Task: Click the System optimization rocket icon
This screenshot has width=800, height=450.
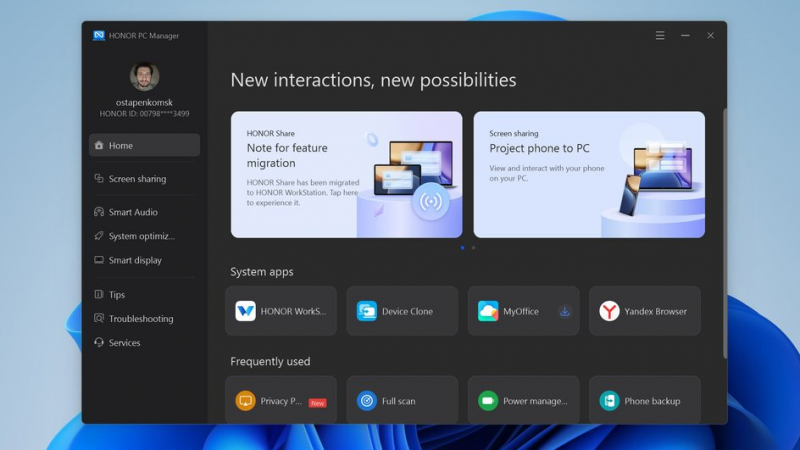Action: [99, 235]
